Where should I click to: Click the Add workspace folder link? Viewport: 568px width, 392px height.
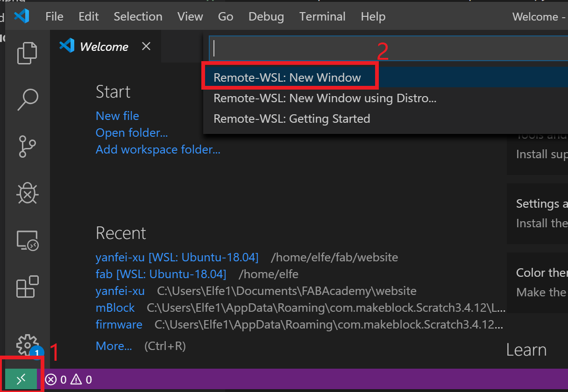click(x=158, y=150)
